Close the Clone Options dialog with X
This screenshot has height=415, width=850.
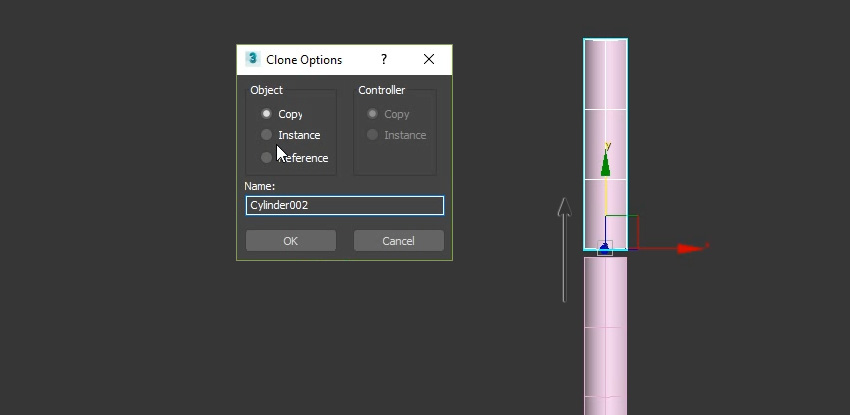point(429,60)
